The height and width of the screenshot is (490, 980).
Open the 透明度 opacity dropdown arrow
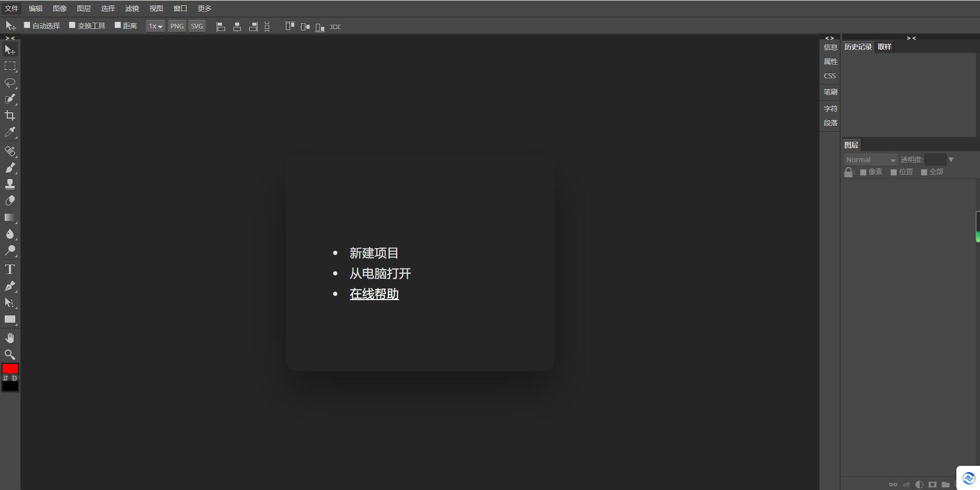tap(950, 159)
